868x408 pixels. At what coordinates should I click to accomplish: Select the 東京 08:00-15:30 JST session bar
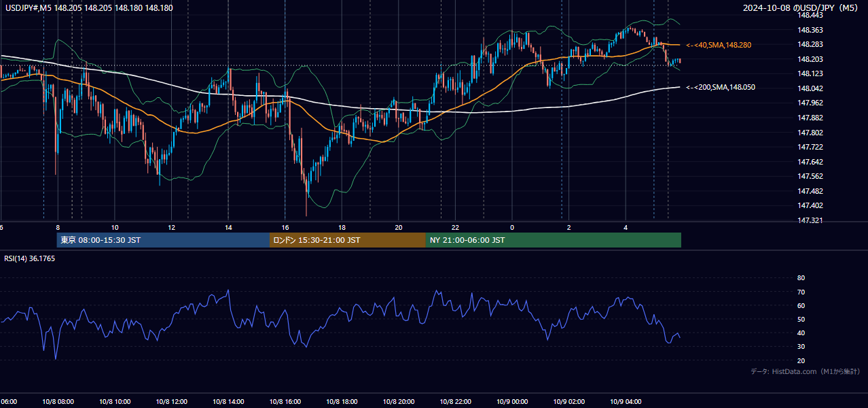coord(163,240)
